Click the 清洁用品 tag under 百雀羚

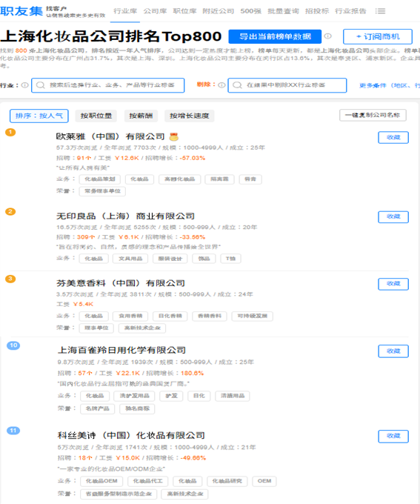233,396
